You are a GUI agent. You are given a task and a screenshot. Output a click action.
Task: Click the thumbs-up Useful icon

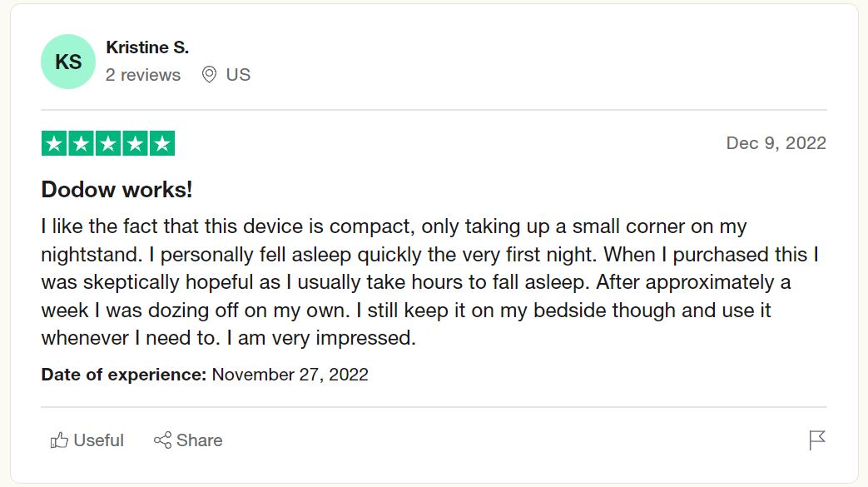tap(59, 440)
